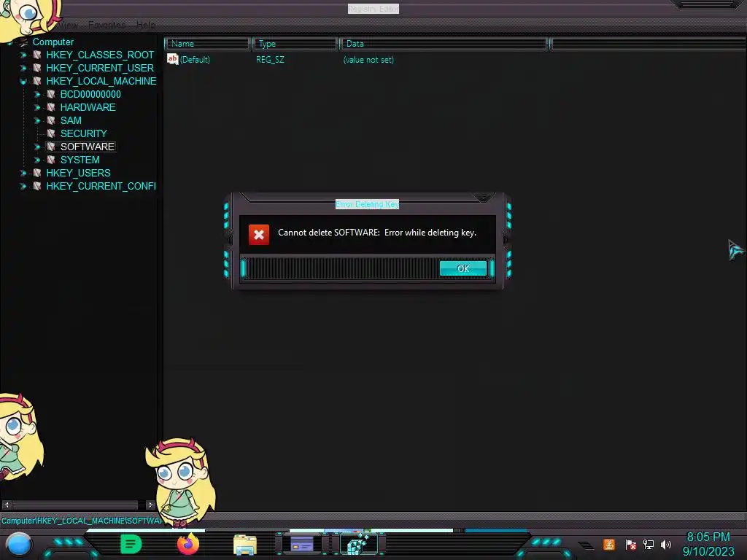Click the SECURITY folder icon
747x560 pixels.
(x=50, y=133)
